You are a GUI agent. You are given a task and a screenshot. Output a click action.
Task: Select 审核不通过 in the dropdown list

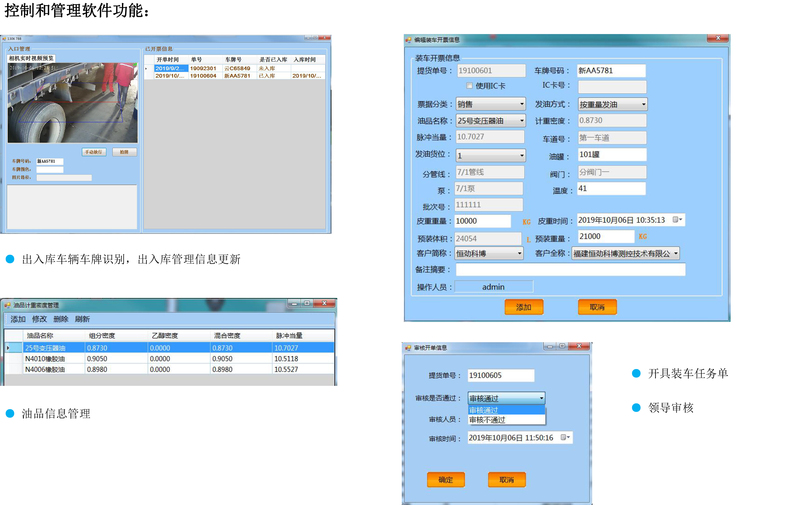488,419
